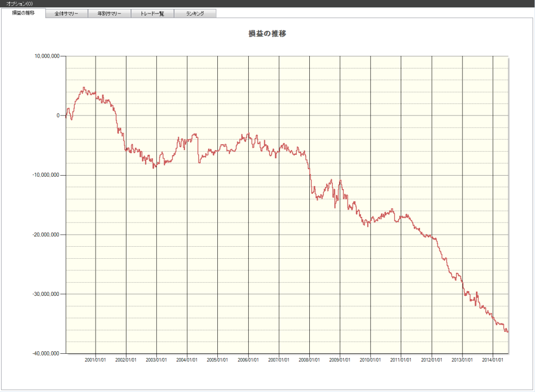Click the -30,000,000 y-axis label
This screenshot has height=392, width=535.
(46, 294)
